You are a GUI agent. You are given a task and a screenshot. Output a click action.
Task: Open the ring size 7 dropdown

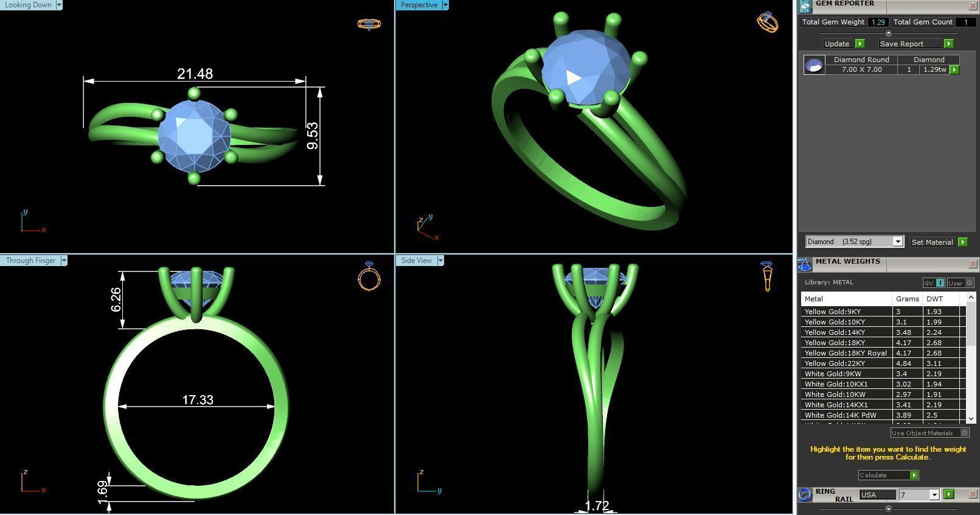[934, 495]
